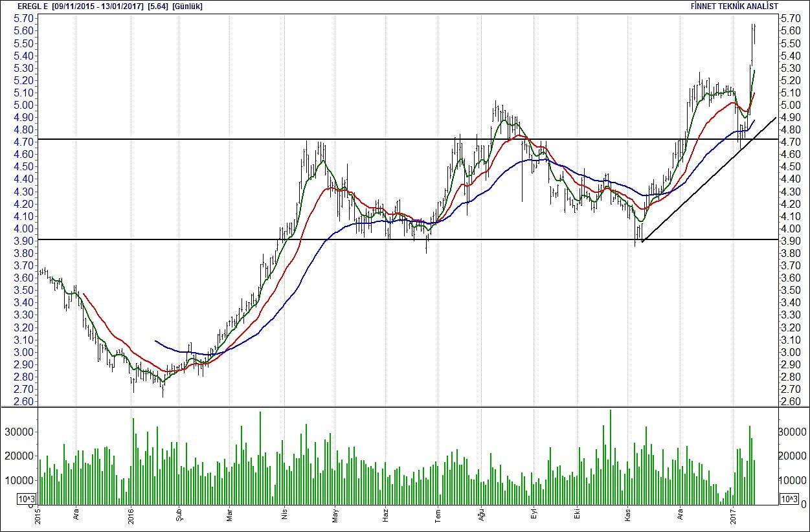810x532 pixels.
Task: Click the FİNNET TEKNİK ANALİST title
Action: pos(735,6)
